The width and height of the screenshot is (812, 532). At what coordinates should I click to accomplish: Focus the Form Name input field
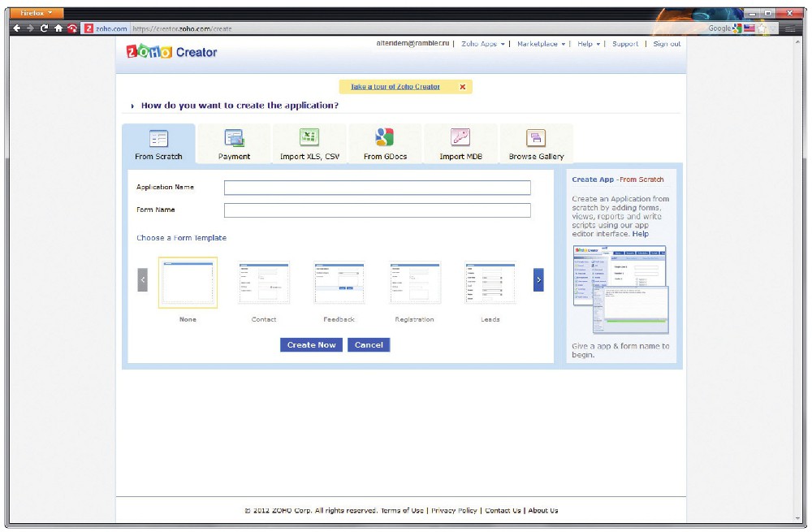tap(377, 210)
